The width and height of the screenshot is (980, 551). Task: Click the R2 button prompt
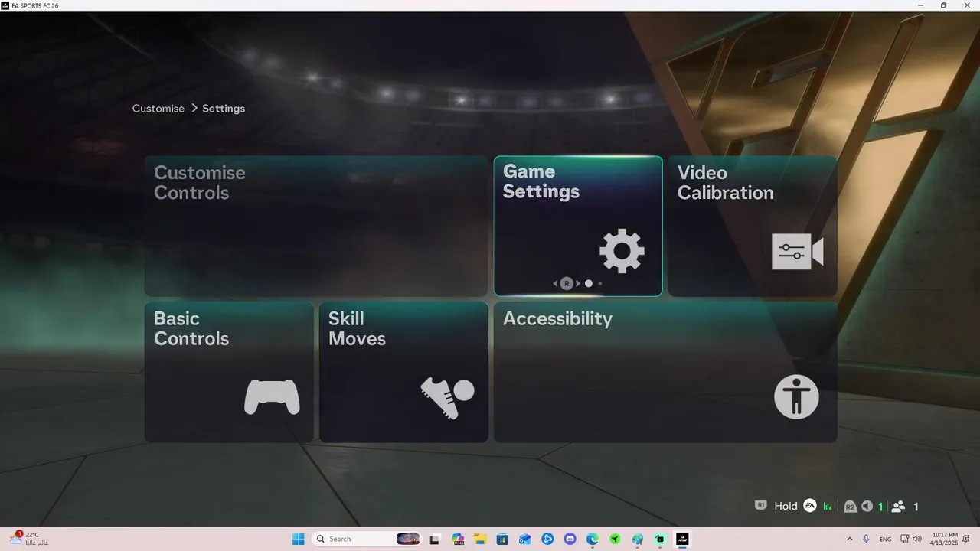point(851,507)
